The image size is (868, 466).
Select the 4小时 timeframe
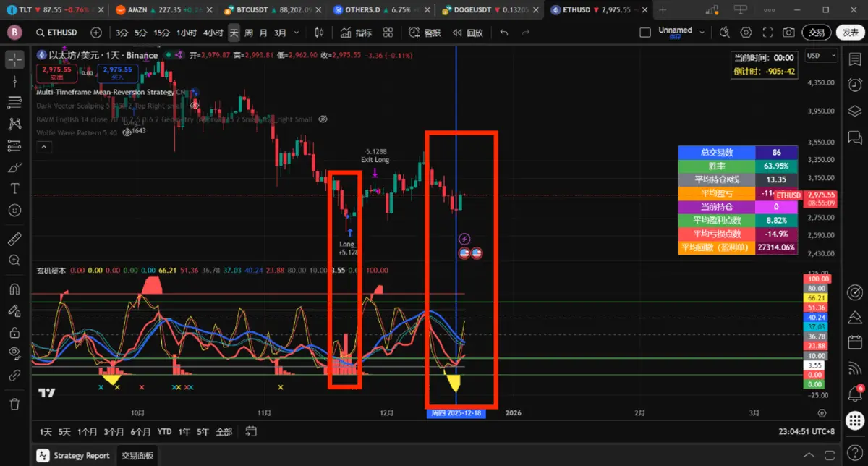click(x=213, y=33)
